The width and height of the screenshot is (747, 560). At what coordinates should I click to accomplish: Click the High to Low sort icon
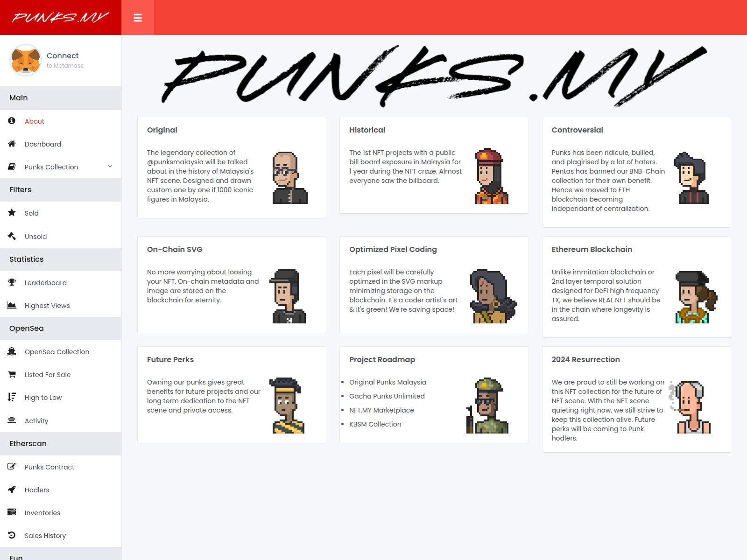click(12, 397)
